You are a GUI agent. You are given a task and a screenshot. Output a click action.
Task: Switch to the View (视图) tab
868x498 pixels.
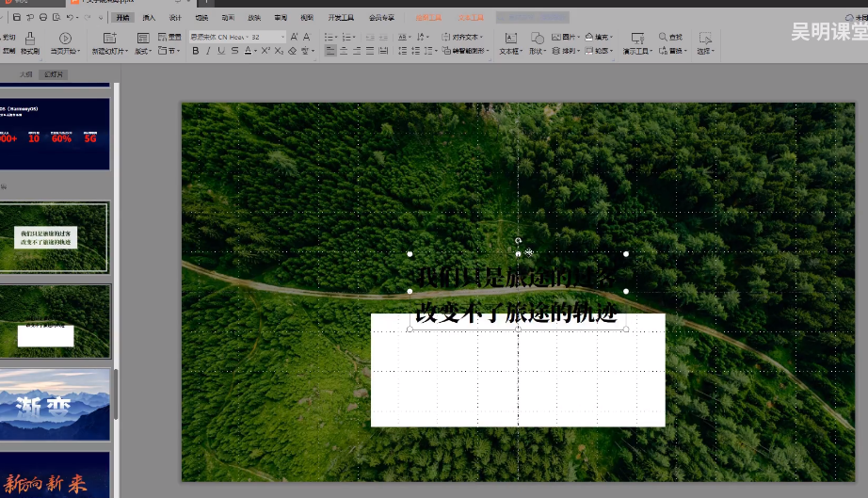click(x=307, y=18)
